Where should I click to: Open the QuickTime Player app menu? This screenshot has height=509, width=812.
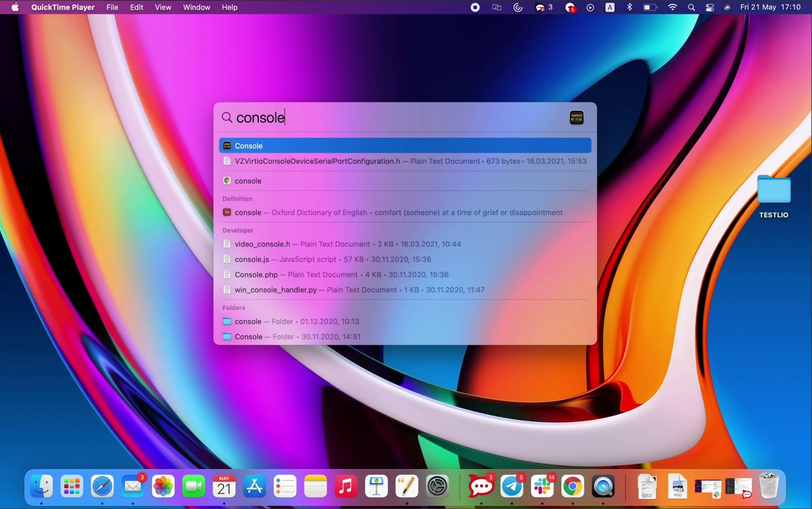click(63, 7)
